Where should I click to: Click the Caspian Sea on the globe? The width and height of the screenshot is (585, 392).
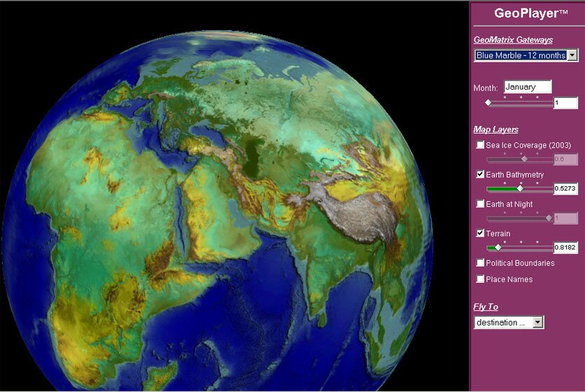[254, 157]
